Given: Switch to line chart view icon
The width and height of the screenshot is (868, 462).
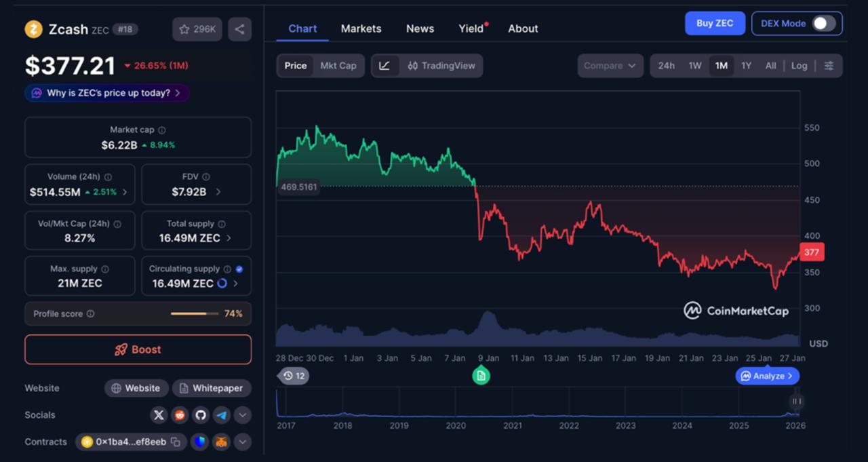Looking at the screenshot, I should [384, 66].
